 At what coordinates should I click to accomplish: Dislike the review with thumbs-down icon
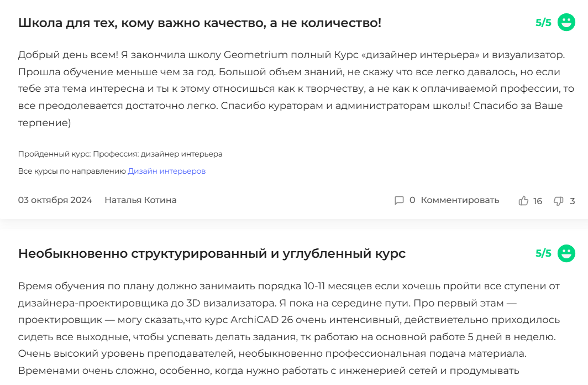pyautogui.click(x=558, y=201)
